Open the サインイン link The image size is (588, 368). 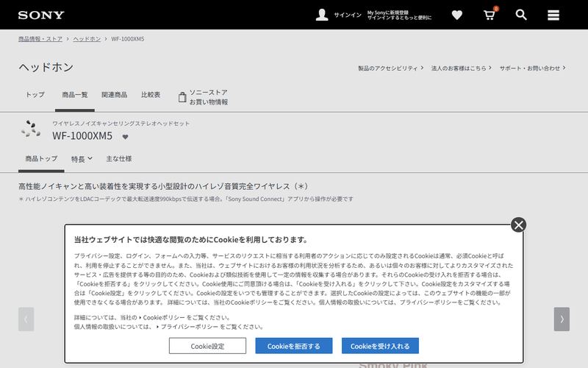(x=348, y=15)
